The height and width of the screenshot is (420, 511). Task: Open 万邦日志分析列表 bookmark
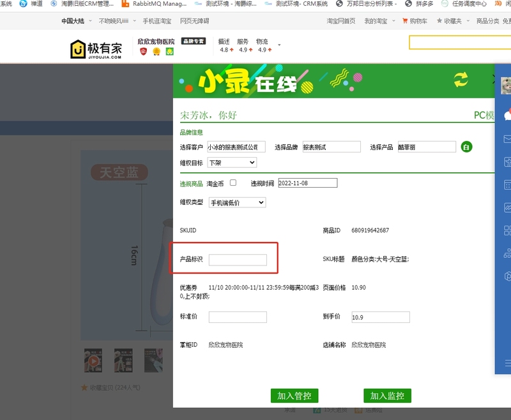pos(367,4)
